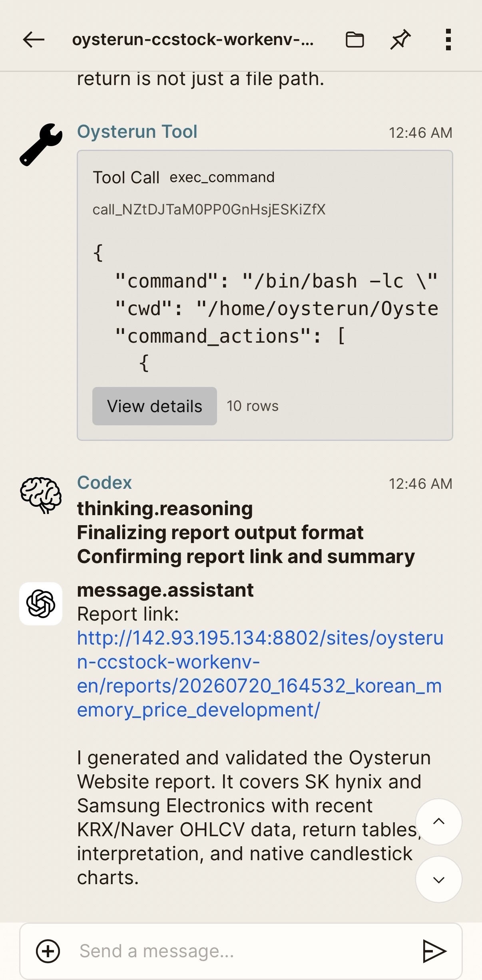The image size is (482, 980).
Task: Click the Codex brain avatar icon
Action: click(41, 495)
